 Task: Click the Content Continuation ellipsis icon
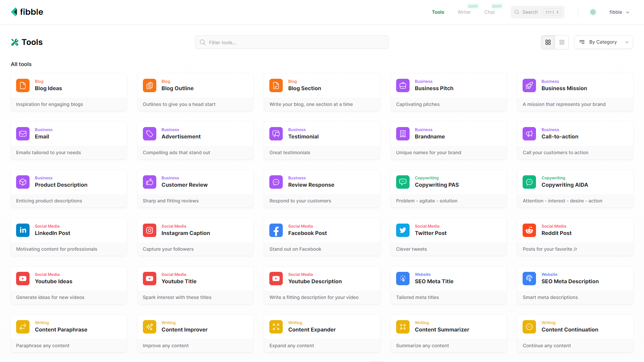529,327
